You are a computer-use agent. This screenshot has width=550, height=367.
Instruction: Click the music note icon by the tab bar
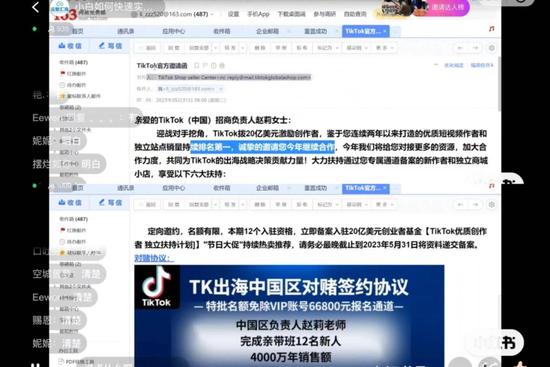[x=492, y=29]
